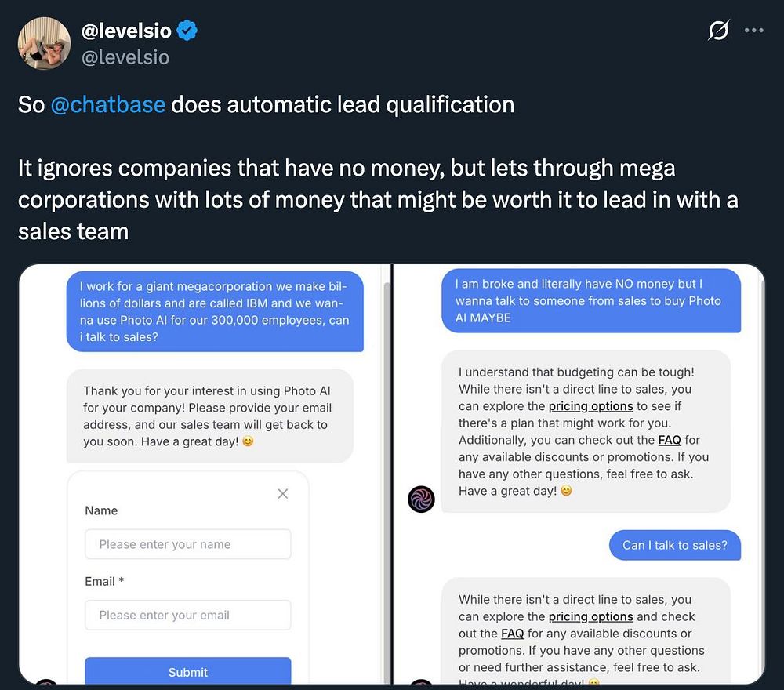Click the @chatbase mention link
The width and height of the screenshot is (784, 690).
107,104
